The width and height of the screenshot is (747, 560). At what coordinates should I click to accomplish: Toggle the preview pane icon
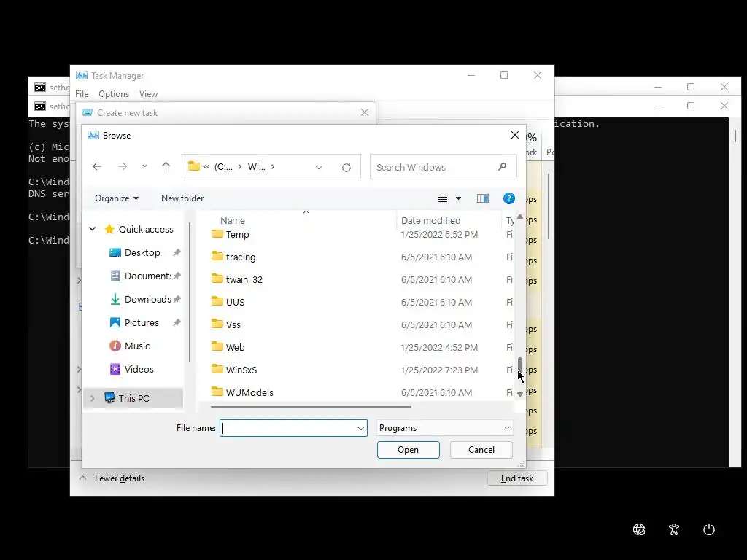tap(483, 198)
